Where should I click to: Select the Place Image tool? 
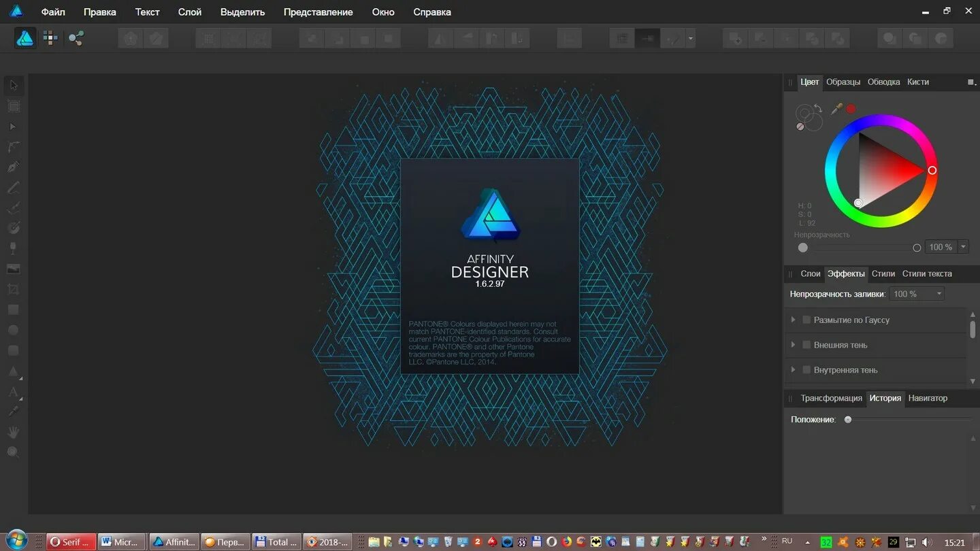[13, 269]
